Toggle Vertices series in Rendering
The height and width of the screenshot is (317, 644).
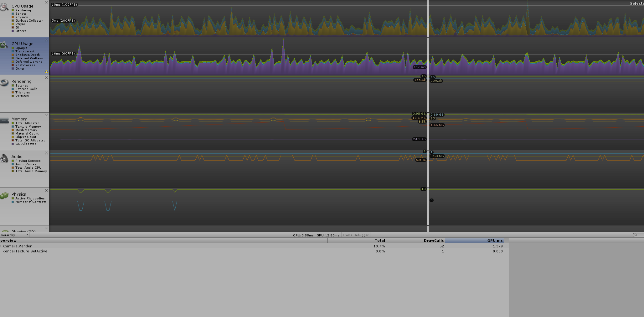[x=20, y=96]
